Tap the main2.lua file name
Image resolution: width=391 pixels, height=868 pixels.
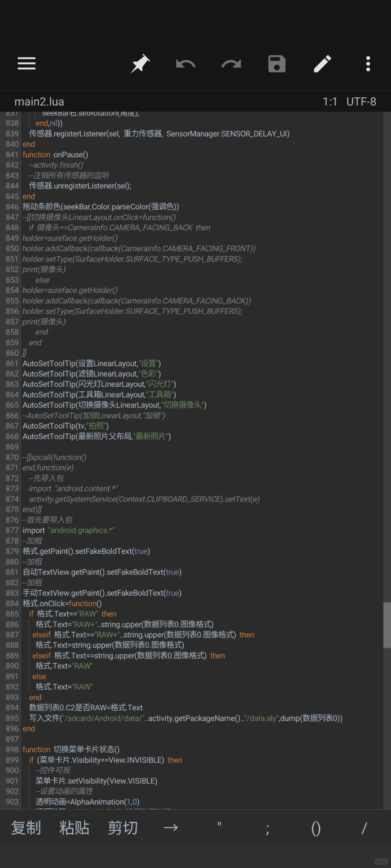pyautogui.click(x=39, y=102)
